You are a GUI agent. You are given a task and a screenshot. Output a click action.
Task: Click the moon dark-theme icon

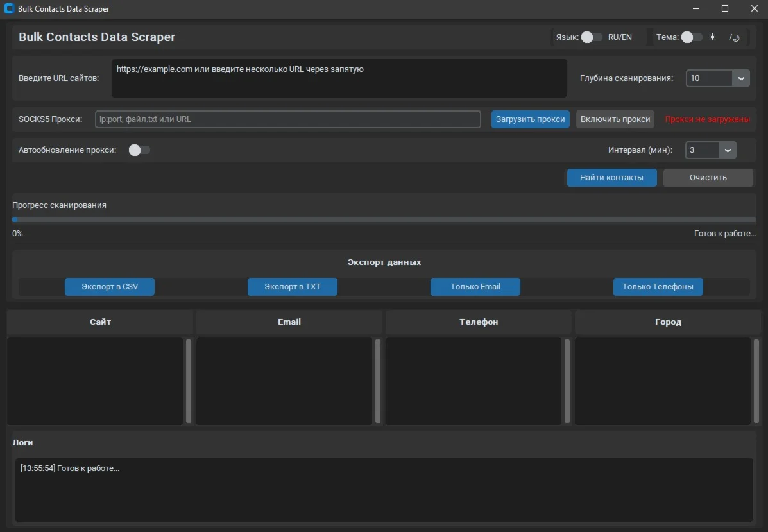tap(735, 37)
